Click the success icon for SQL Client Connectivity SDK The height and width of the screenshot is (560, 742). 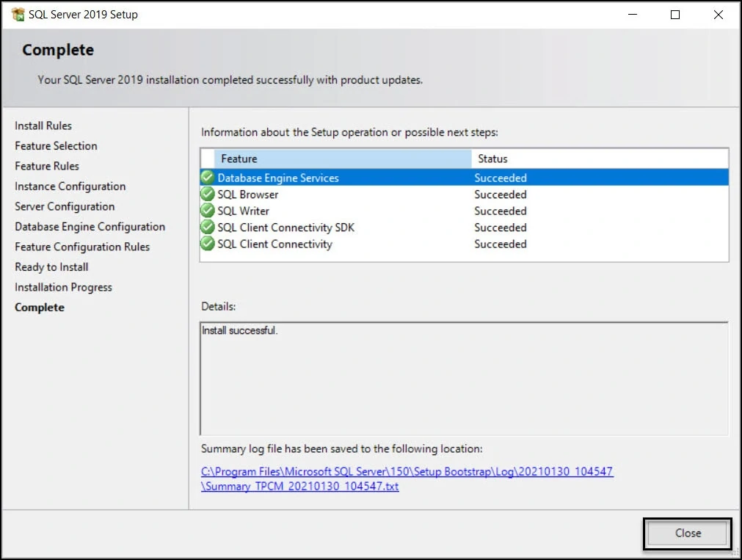[x=207, y=228]
